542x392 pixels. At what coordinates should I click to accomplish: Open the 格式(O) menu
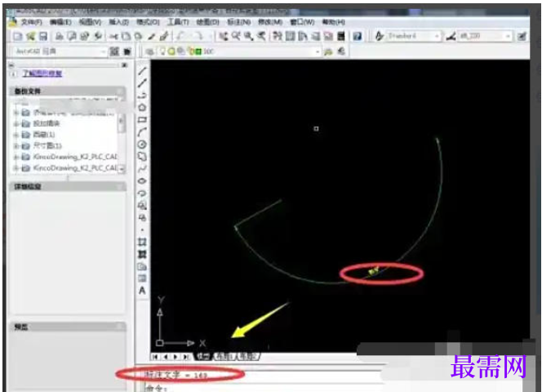tap(148, 22)
